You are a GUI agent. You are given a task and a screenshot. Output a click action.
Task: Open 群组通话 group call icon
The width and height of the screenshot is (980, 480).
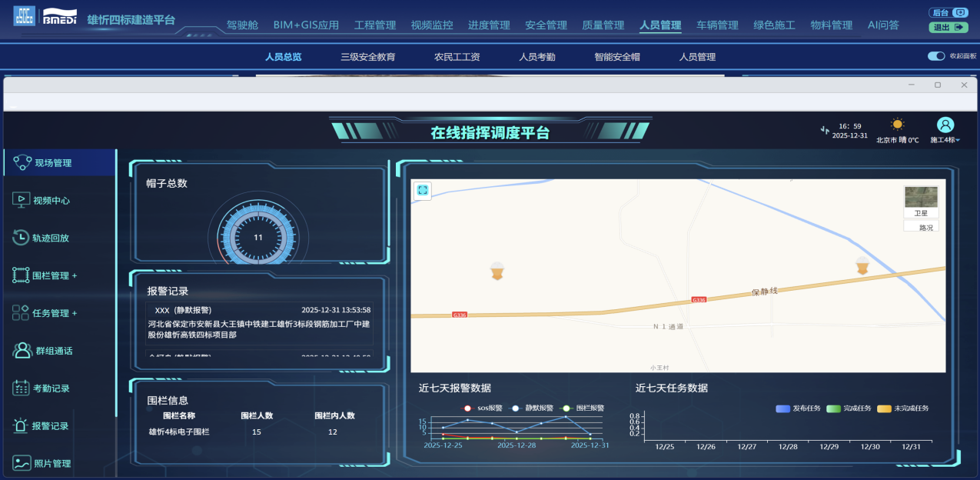pos(22,351)
